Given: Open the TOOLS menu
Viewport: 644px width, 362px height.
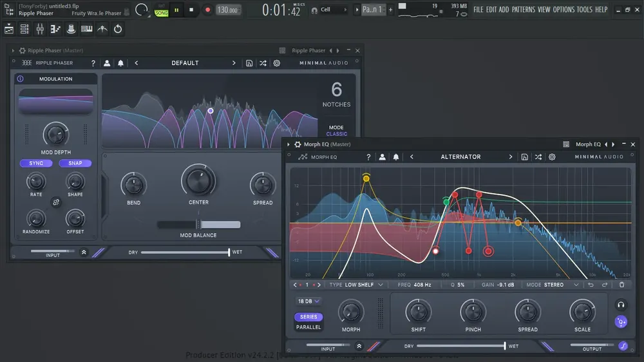Looking at the screenshot, I should [x=584, y=10].
